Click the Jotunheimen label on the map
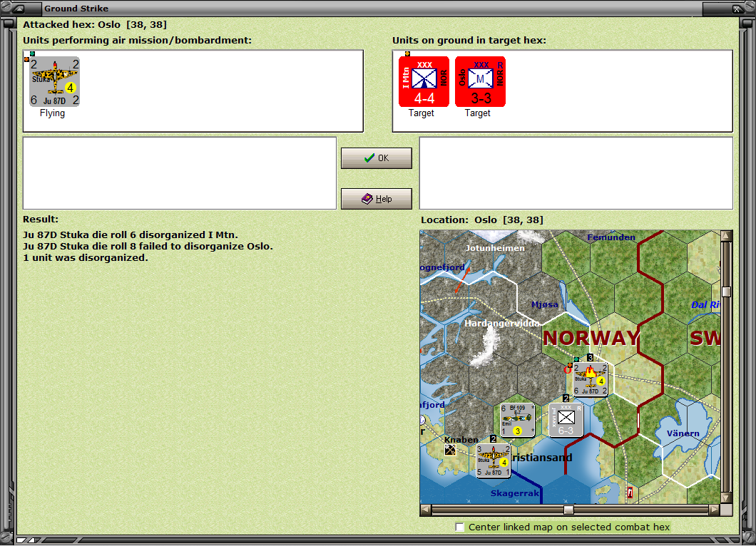 pyautogui.click(x=495, y=248)
